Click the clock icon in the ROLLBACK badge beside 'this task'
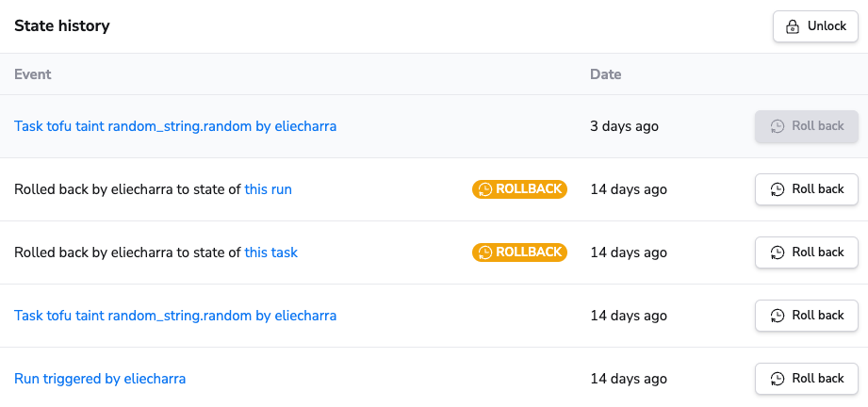 tap(485, 252)
